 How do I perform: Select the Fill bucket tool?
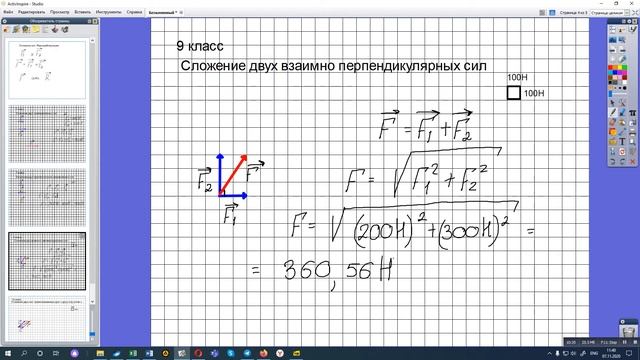click(x=622, y=122)
